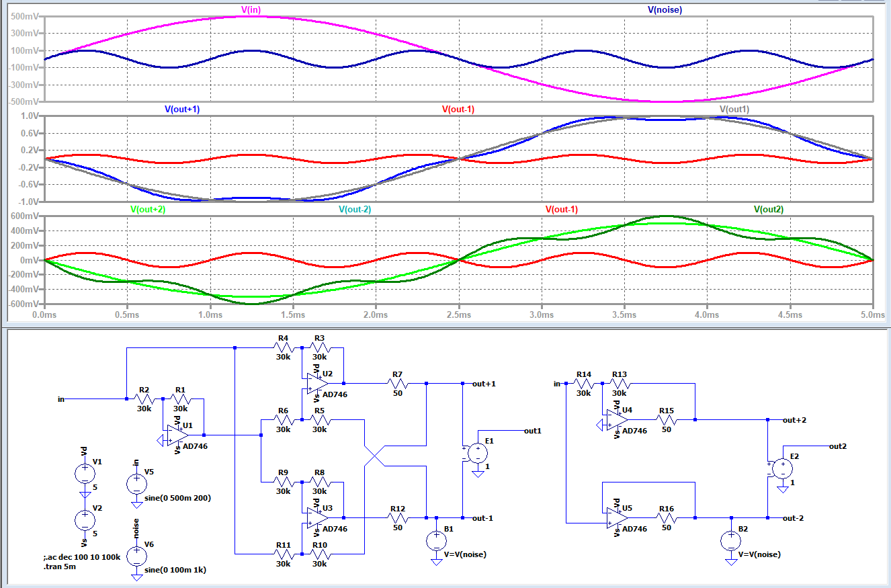Select resistor R1 in the schematic
The height and width of the screenshot is (588, 891).
pyautogui.click(x=181, y=398)
